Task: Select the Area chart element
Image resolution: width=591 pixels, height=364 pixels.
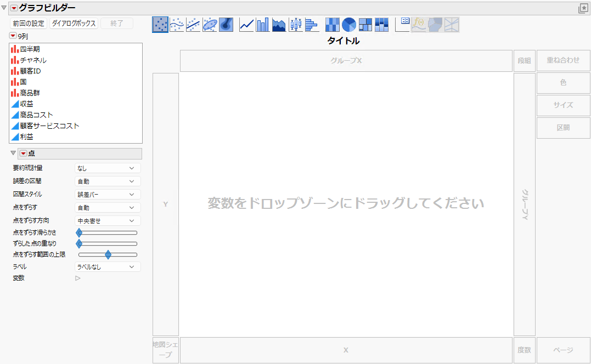Action: [x=279, y=25]
